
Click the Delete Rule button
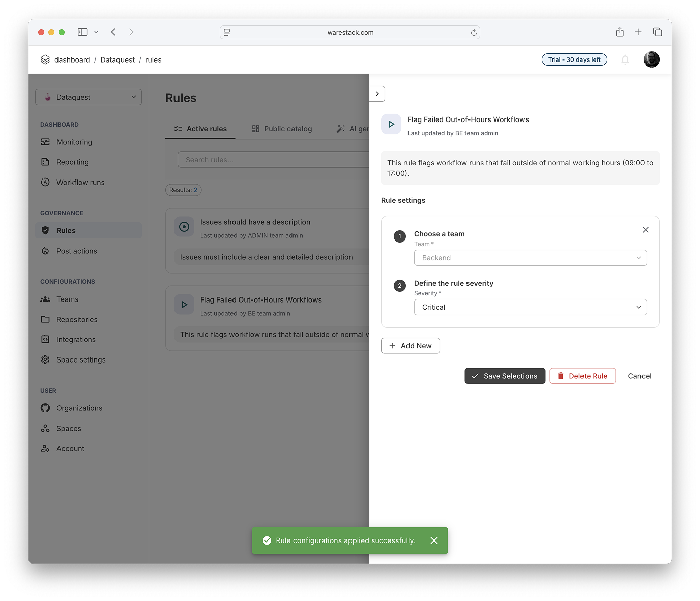[582, 376]
